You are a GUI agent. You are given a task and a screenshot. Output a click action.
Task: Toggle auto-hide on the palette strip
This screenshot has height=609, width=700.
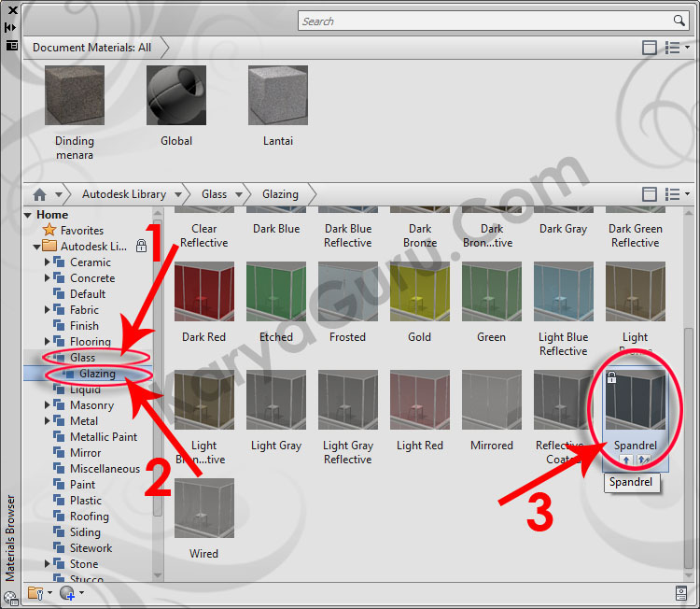click(10, 28)
